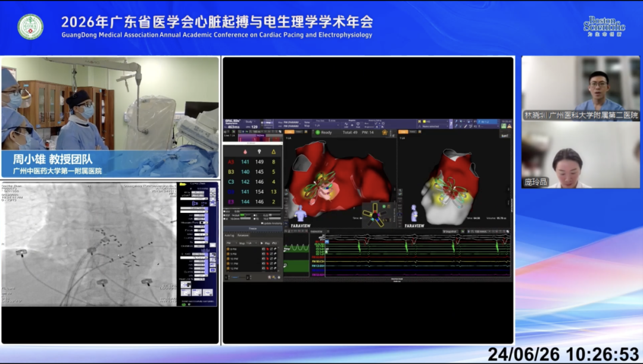Click the value 154 in the D3 row
This screenshot has width=643, height=364.
click(259, 192)
